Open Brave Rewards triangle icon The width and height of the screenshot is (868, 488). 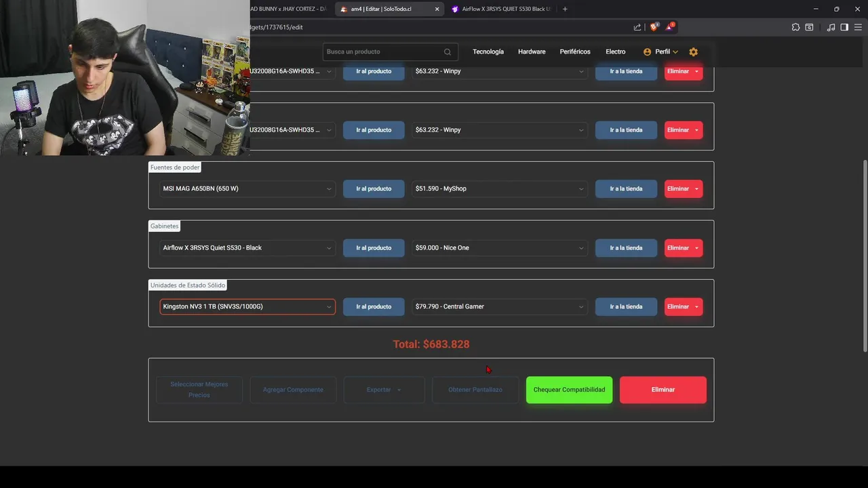[x=670, y=27]
